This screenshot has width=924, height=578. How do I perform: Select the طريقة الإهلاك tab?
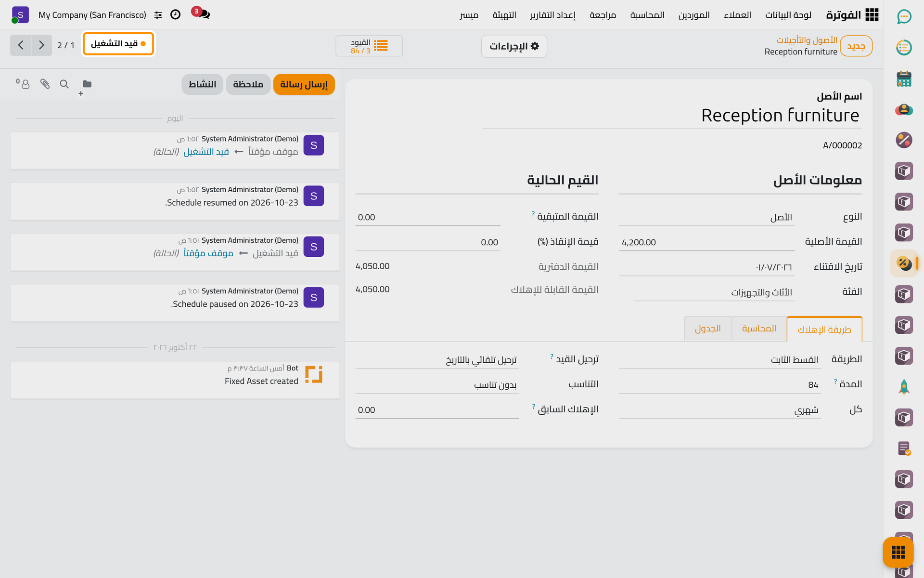point(824,329)
